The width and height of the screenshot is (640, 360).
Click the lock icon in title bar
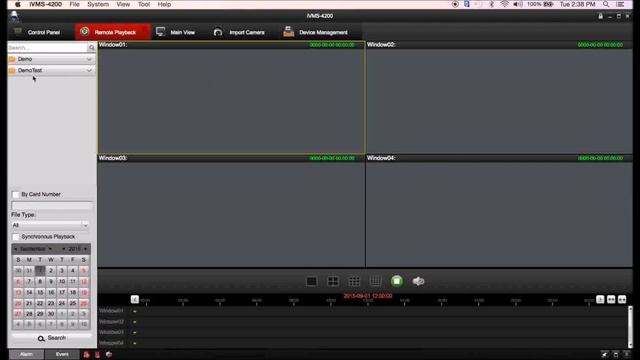600,16
